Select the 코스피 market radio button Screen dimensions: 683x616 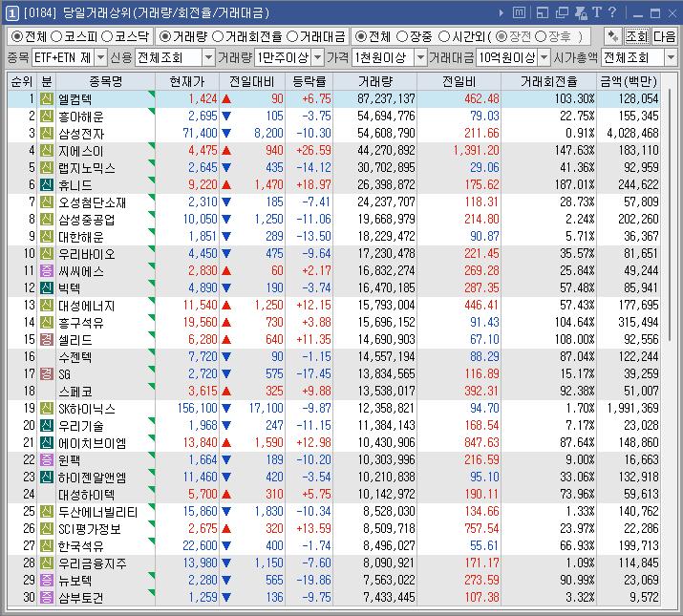tap(56, 36)
